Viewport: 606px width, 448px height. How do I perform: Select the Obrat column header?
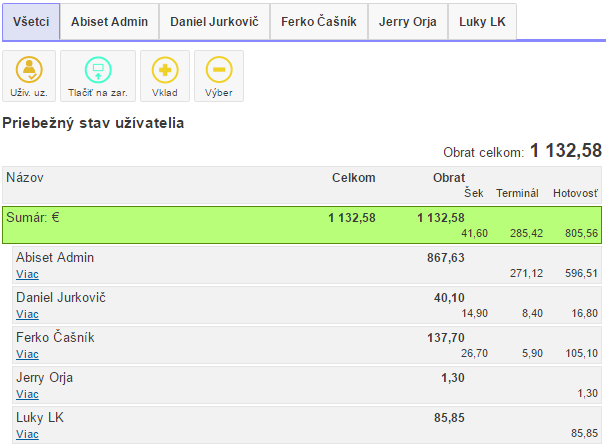[x=448, y=178]
